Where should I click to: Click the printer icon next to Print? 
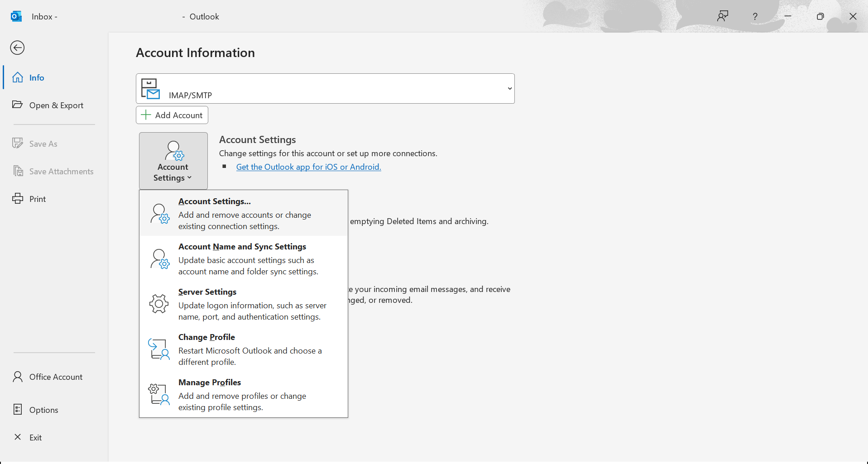click(x=18, y=198)
